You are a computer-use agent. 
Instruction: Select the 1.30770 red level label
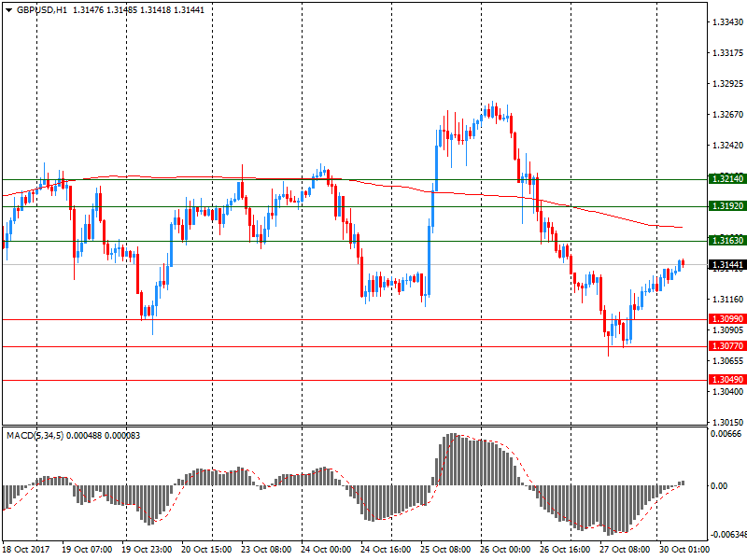(x=726, y=346)
